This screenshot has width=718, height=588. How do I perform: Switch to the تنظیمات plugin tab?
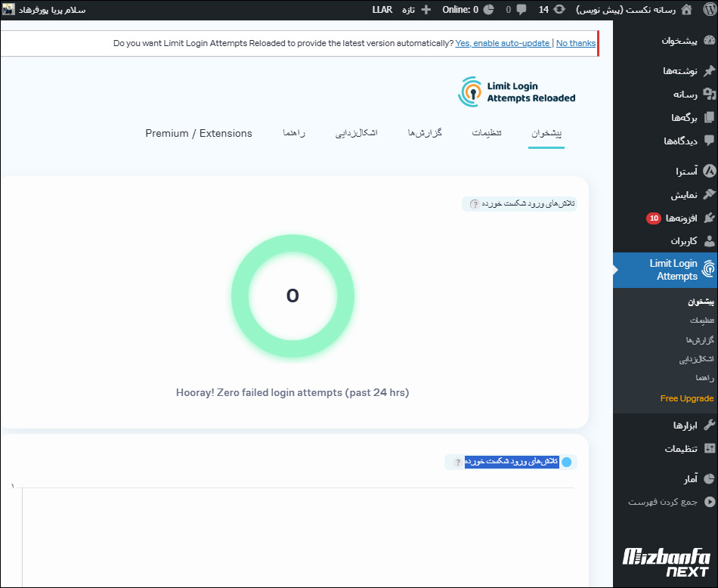487,133
